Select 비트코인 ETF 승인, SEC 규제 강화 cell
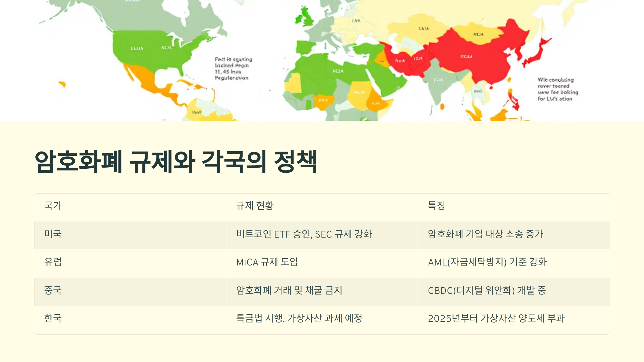This screenshot has height=362, width=644. pos(304,234)
